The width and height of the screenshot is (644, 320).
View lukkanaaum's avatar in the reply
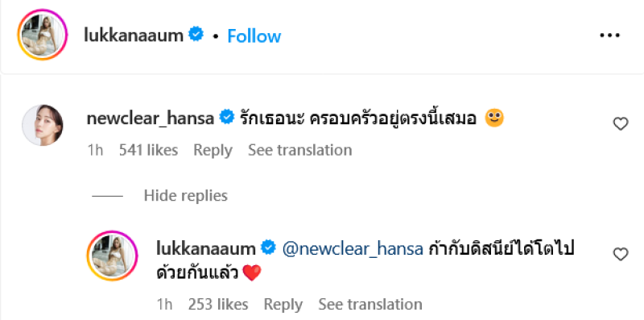112,256
